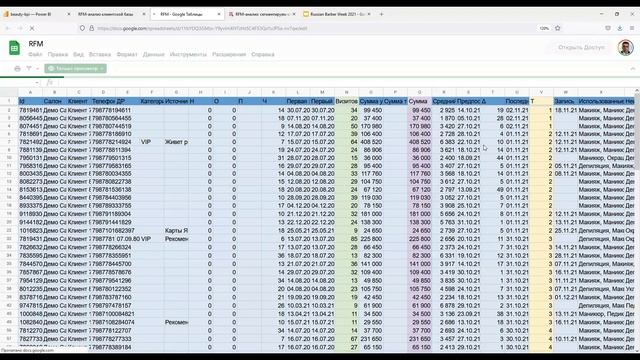Click the Google Sheets home logo
The image size is (640, 360).
(x=14, y=48)
